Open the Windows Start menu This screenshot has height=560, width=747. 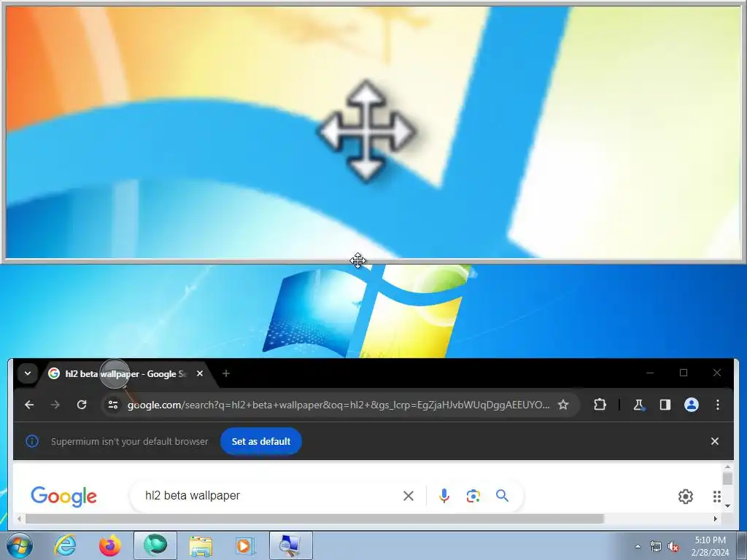click(20, 545)
